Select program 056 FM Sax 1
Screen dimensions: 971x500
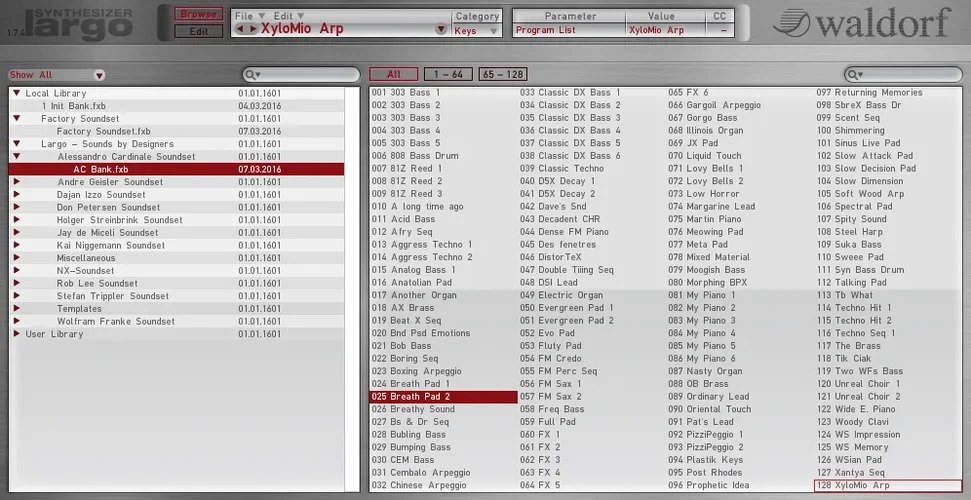[592, 384]
